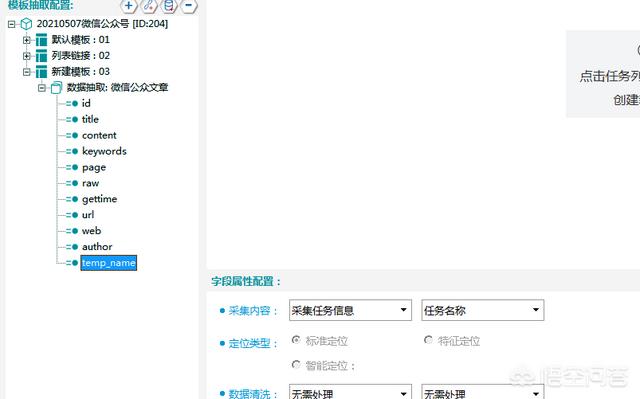The width and height of the screenshot is (640, 399).
Task: Click the field bullet icon beside keywords
Action: click(x=72, y=151)
